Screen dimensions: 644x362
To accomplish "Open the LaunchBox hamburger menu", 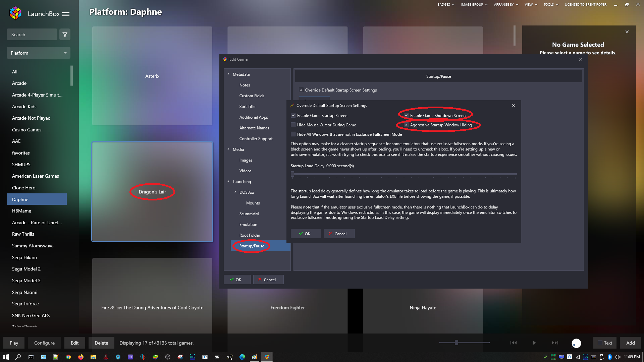I will pos(66,14).
